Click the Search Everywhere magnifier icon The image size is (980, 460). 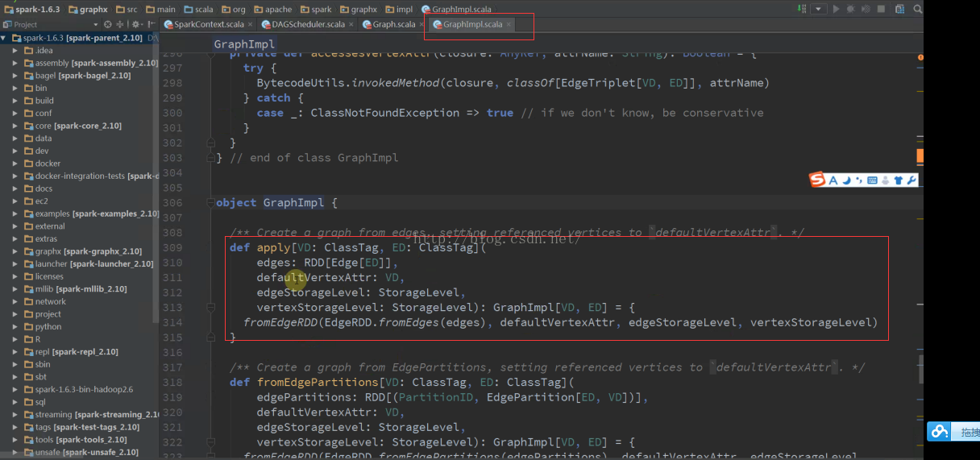919,9
